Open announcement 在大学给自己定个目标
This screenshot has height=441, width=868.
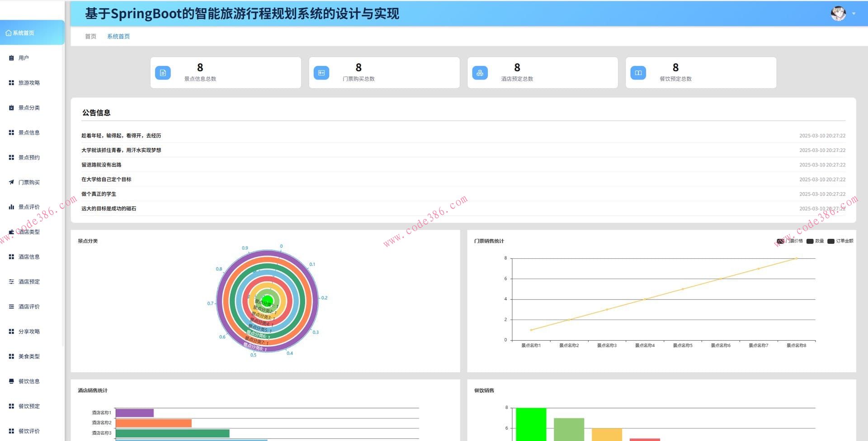tap(106, 180)
